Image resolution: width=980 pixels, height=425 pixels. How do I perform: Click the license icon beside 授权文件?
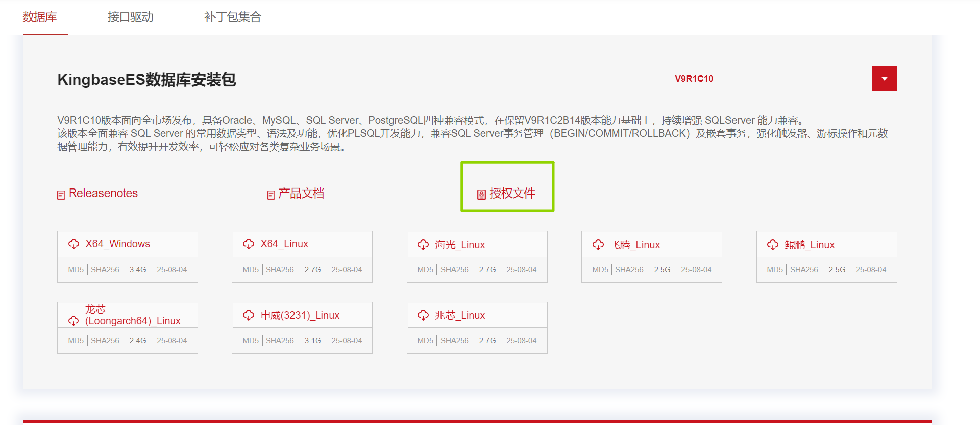(x=482, y=195)
